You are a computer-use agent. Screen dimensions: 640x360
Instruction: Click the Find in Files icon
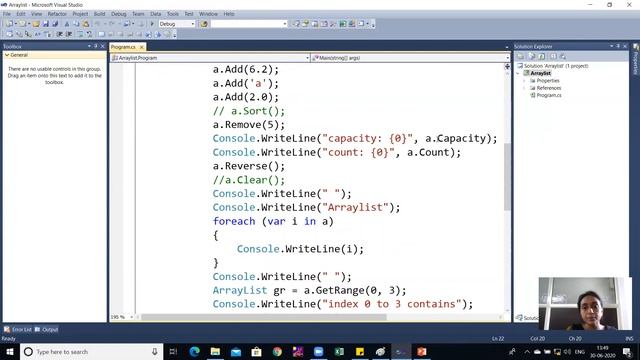[x=204, y=24]
